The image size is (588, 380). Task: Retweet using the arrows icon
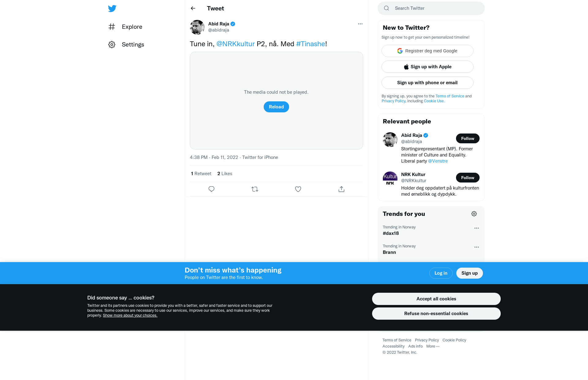click(255, 189)
